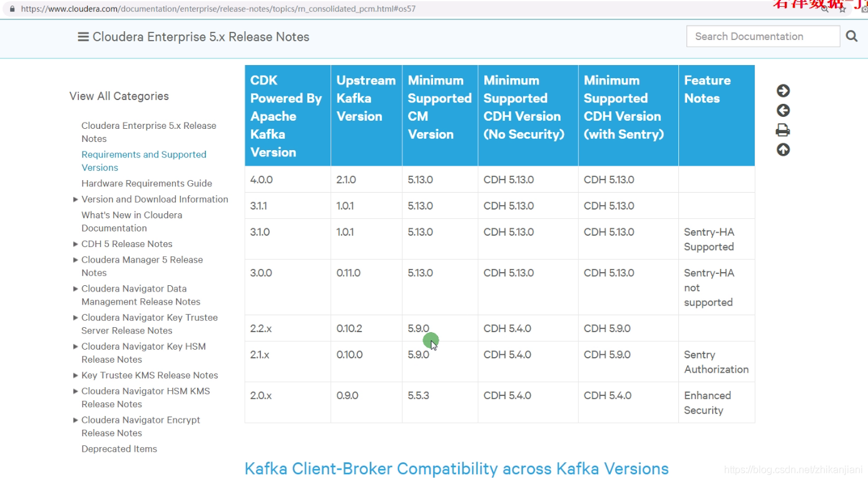Expand Cloudera Navigator HSM KMS Release Notes

(76, 392)
